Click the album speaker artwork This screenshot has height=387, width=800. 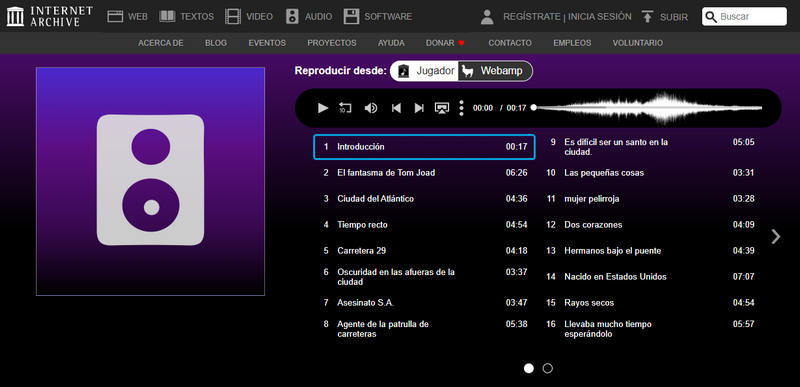click(151, 181)
